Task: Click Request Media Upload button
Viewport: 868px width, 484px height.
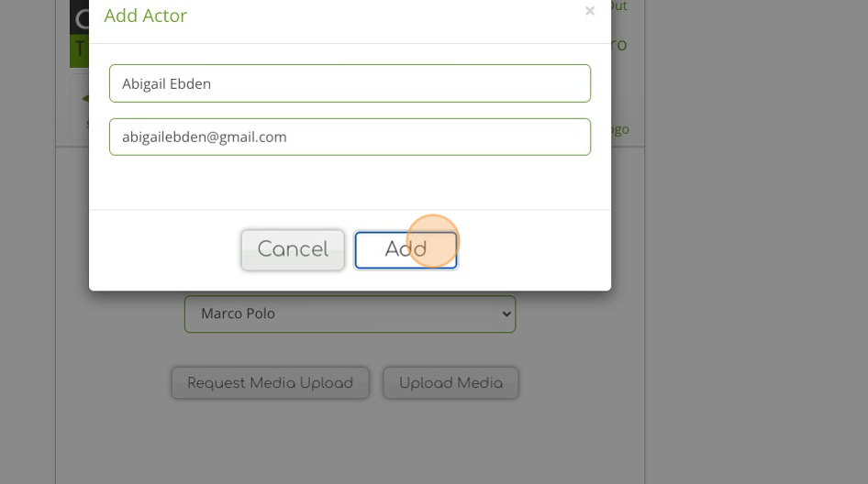Action: coord(270,383)
